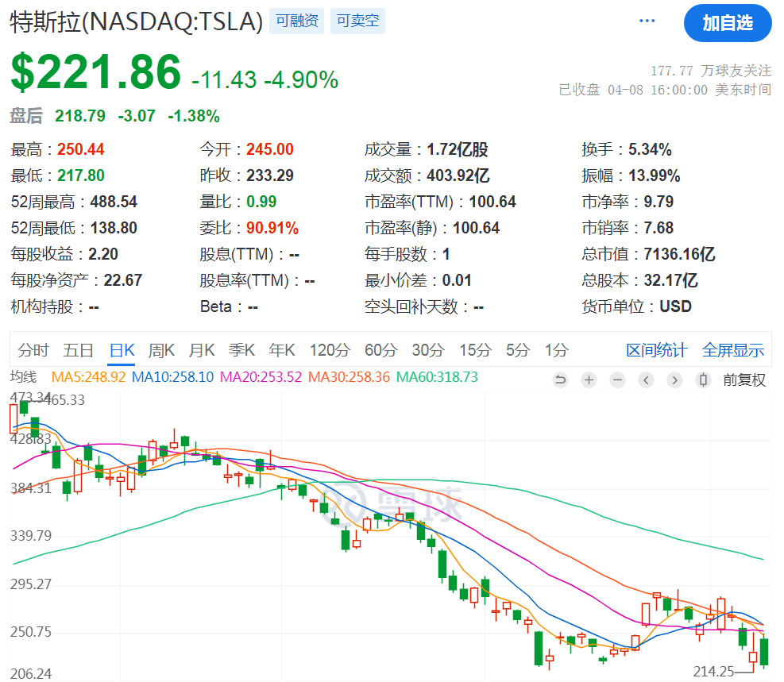Image resolution: width=784 pixels, height=682 pixels.
Task: Switch to the 分时 intraday chart tab
Action: click(33, 350)
